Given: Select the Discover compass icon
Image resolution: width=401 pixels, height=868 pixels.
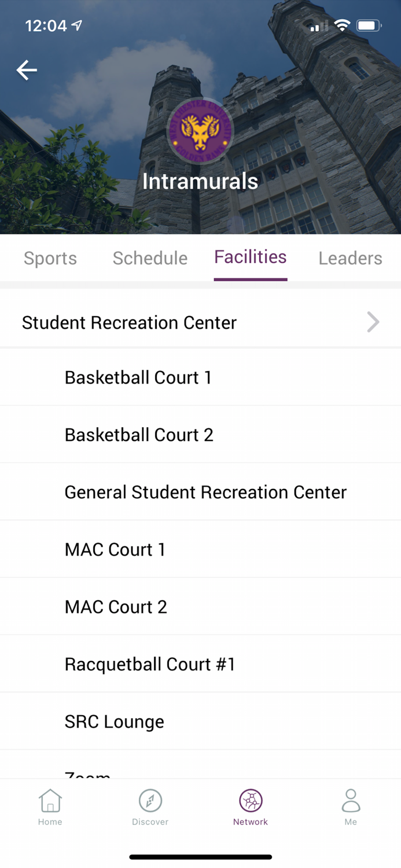Looking at the screenshot, I should pos(150,804).
